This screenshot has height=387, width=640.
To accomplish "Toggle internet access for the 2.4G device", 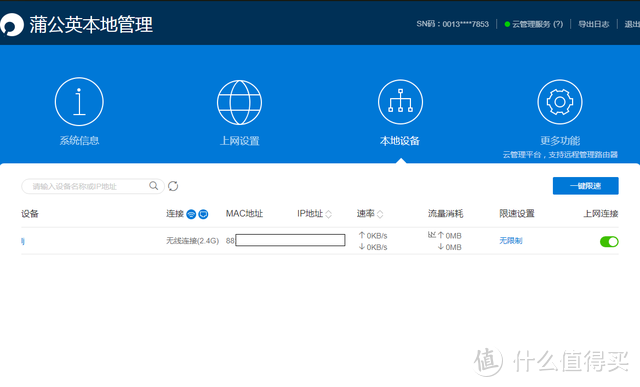I will (x=609, y=241).
